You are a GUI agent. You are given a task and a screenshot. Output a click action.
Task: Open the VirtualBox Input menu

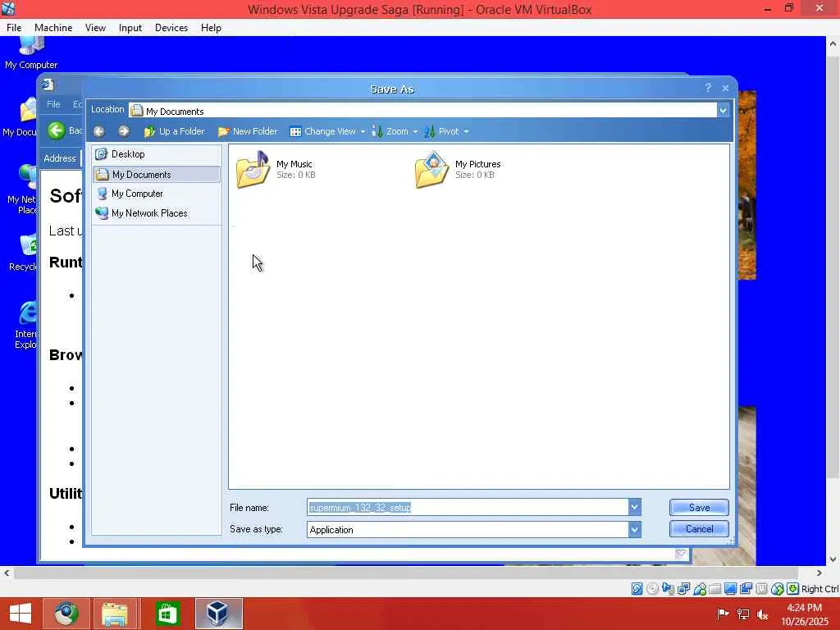[x=130, y=28]
